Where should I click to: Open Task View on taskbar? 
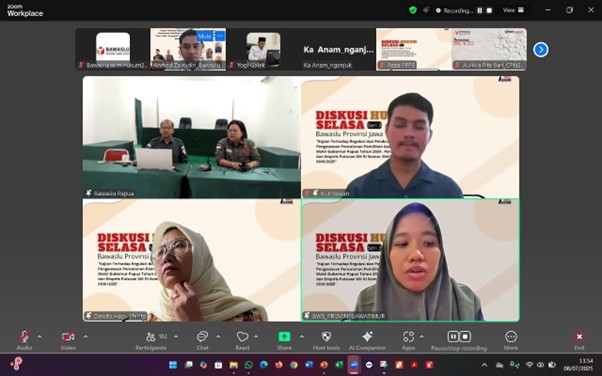pos(189,364)
